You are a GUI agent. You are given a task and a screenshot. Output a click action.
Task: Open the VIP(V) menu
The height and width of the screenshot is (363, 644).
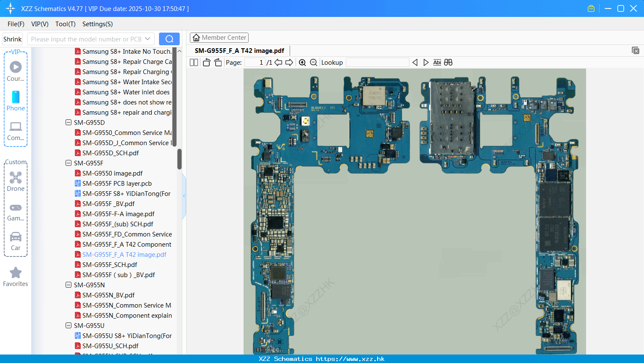tap(40, 24)
